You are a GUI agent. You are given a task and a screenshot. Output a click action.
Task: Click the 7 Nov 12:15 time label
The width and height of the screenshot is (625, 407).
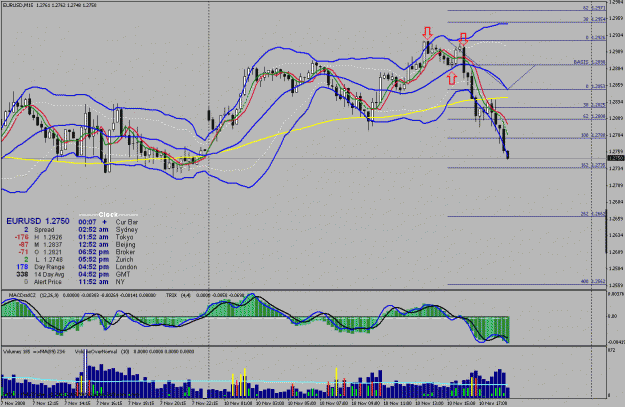[x=46, y=403]
